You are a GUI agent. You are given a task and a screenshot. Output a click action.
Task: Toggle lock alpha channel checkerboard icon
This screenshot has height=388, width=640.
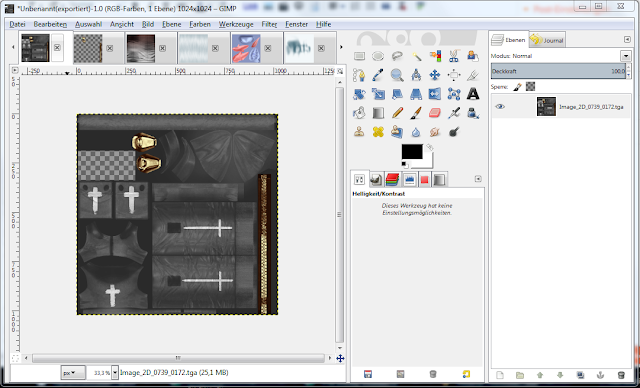530,86
